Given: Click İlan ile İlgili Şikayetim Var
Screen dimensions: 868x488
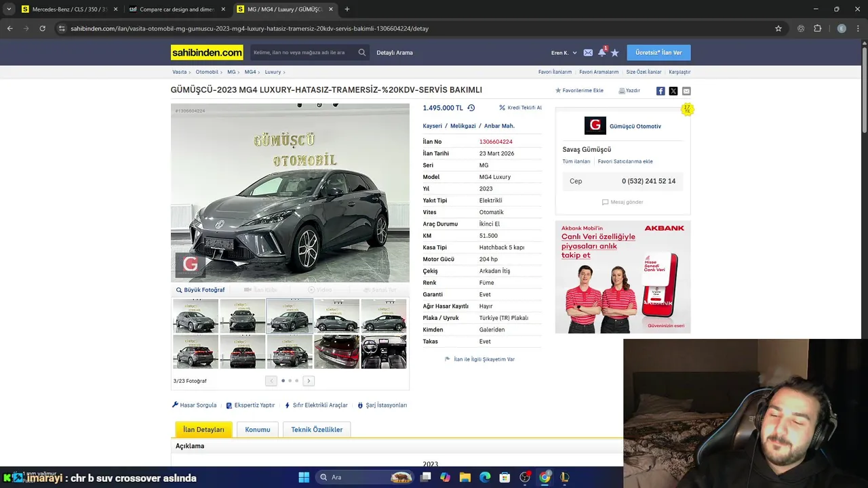Looking at the screenshot, I should (480, 359).
